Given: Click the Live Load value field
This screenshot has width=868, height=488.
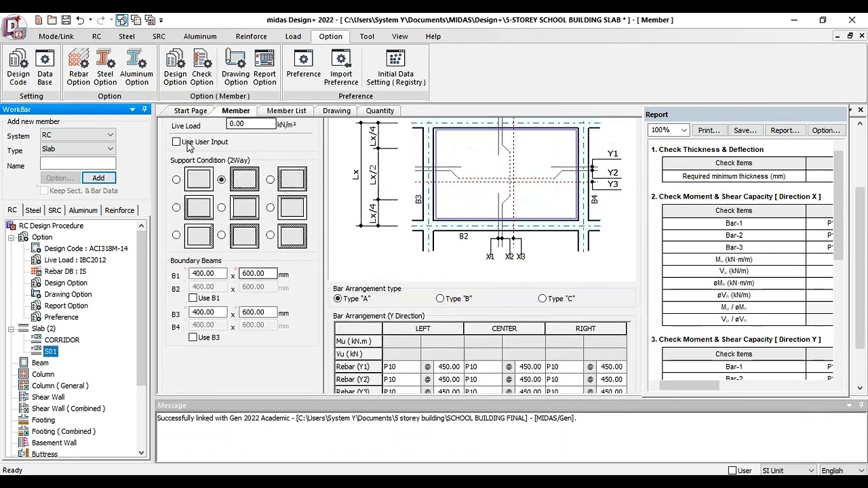Looking at the screenshot, I should [251, 124].
